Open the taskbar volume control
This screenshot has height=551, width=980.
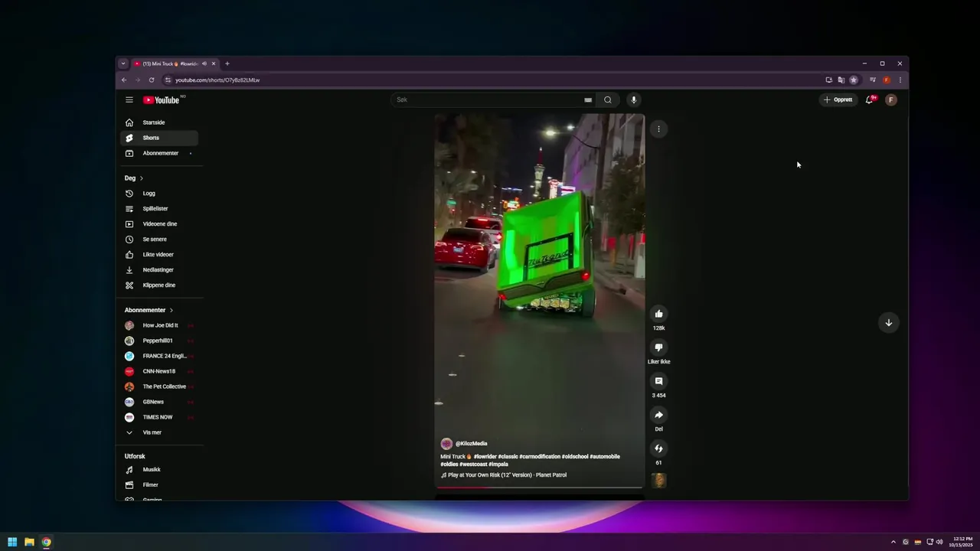(939, 542)
